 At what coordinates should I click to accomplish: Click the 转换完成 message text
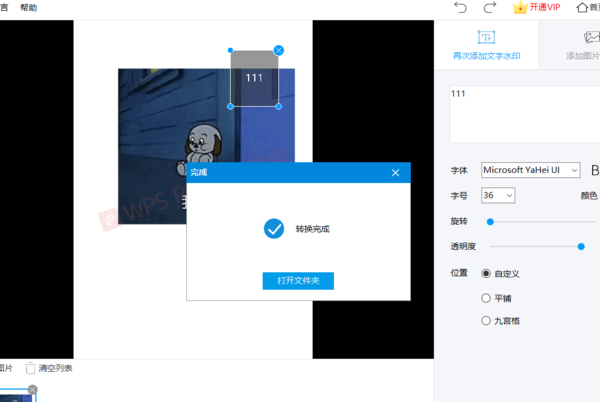pyautogui.click(x=313, y=229)
